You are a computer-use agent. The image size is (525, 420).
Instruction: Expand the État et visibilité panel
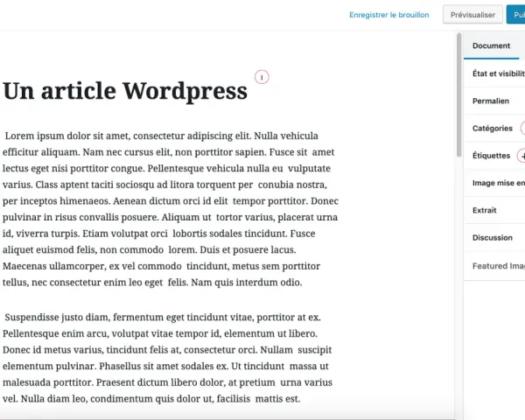pyautogui.click(x=494, y=73)
